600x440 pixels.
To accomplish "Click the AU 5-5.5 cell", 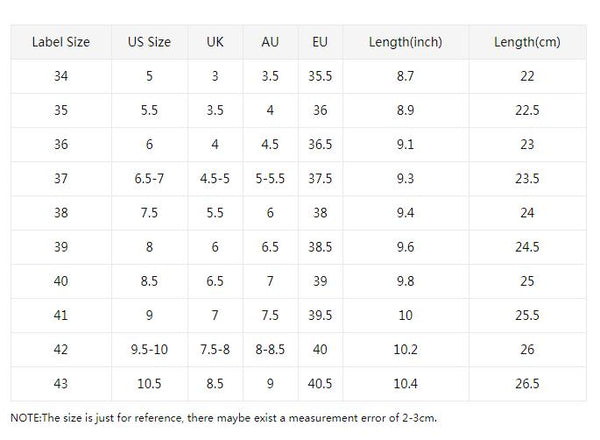I will click(x=270, y=179).
